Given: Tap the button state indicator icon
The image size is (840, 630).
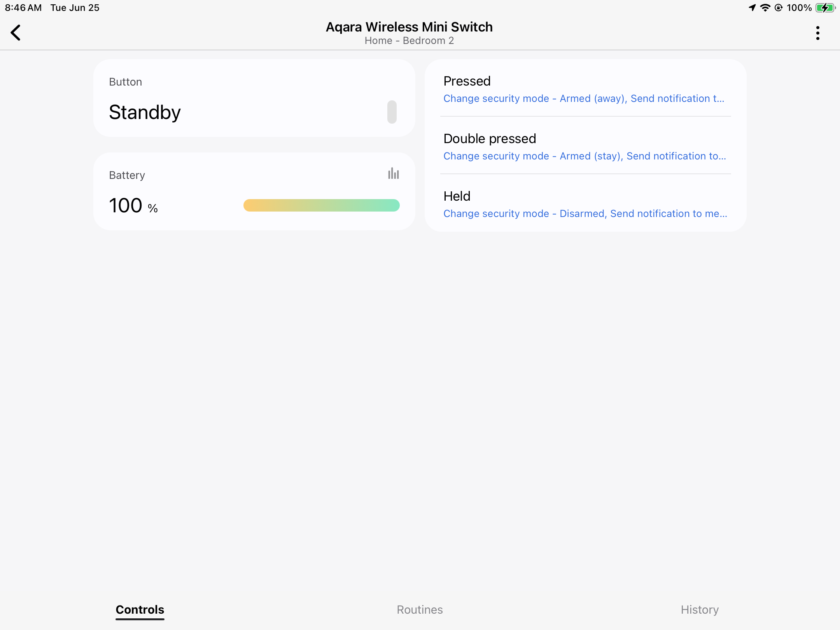Looking at the screenshot, I should click(392, 112).
